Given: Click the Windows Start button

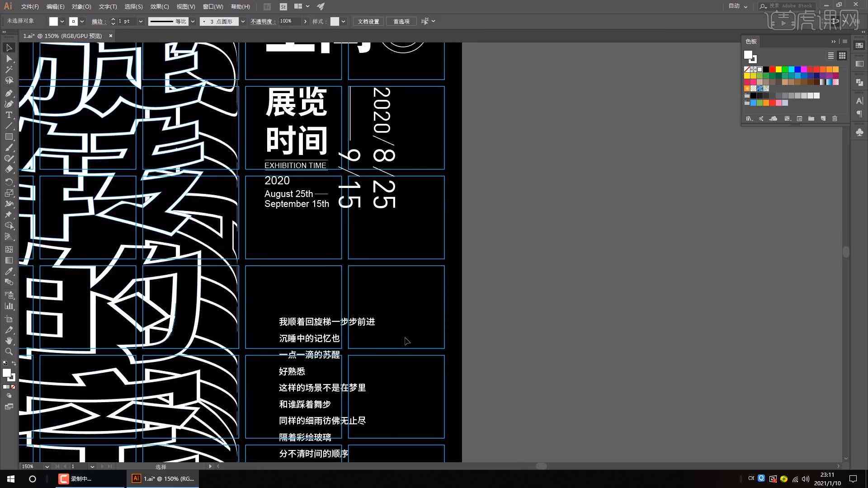Looking at the screenshot, I should point(11,479).
